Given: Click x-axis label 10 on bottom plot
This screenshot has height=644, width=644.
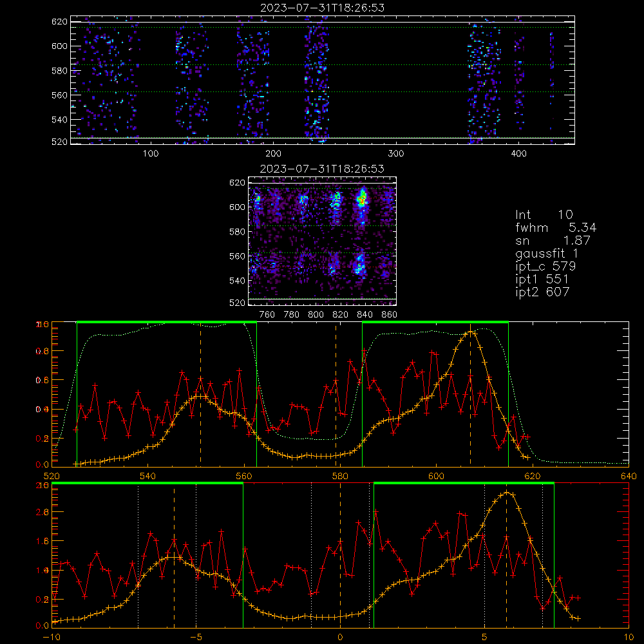Looking at the screenshot, I should click(629, 638).
